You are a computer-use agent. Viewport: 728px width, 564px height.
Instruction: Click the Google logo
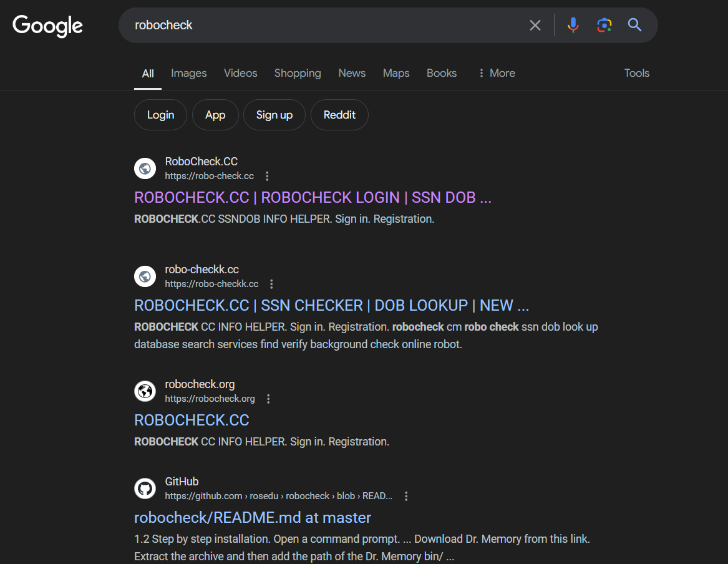coord(47,26)
